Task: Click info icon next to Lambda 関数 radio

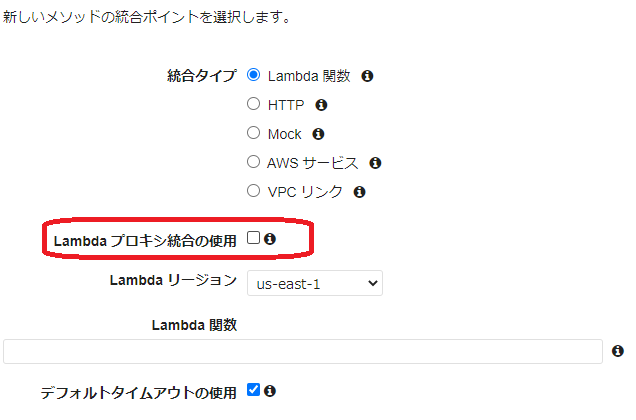Action: (x=367, y=76)
